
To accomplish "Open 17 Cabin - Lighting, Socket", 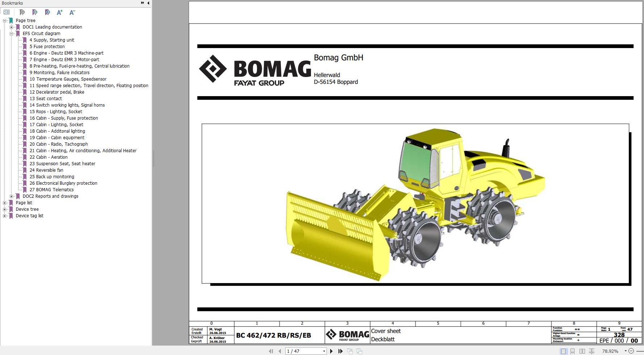I will click(56, 125).
